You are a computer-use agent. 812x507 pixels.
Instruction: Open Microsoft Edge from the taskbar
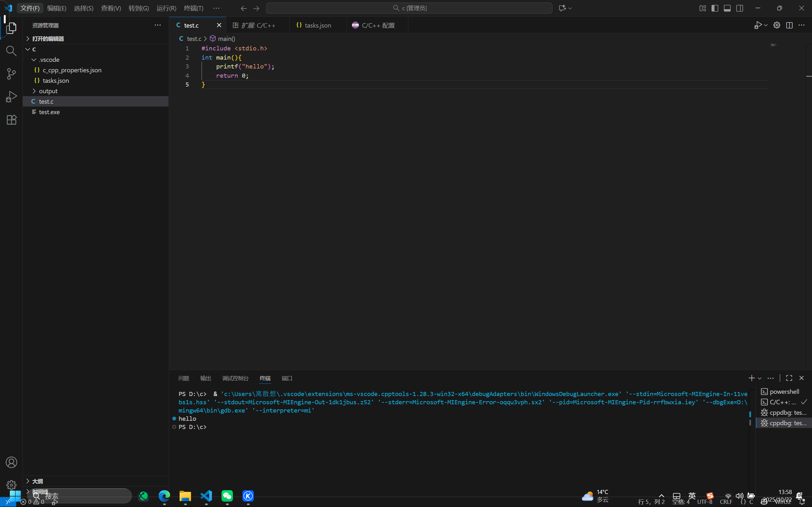[x=164, y=496]
